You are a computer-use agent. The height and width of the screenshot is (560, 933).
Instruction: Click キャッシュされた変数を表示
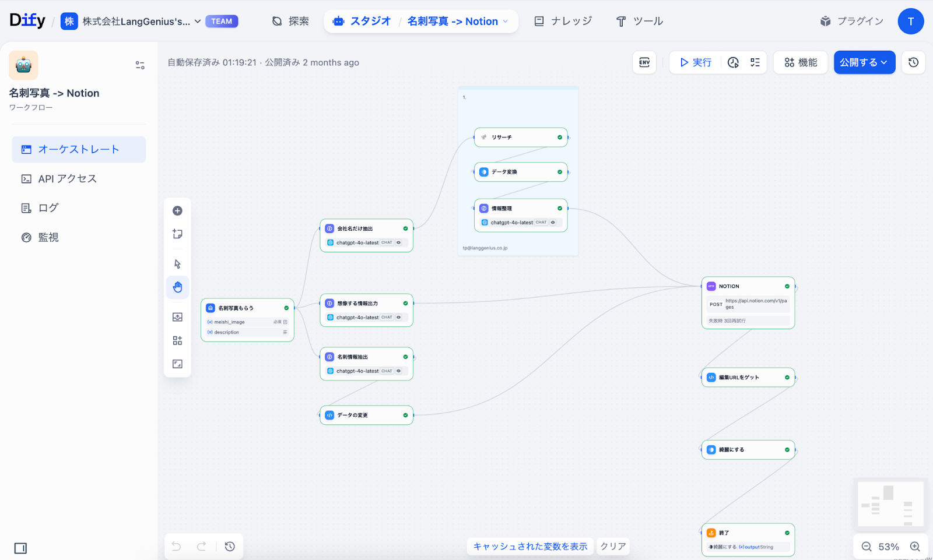tap(530, 547)
